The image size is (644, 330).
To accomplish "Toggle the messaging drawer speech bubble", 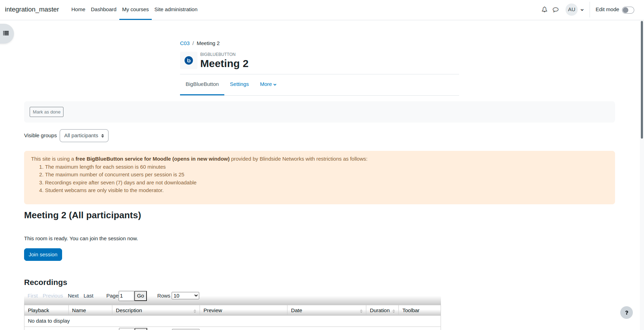I will tap(556, 10).
